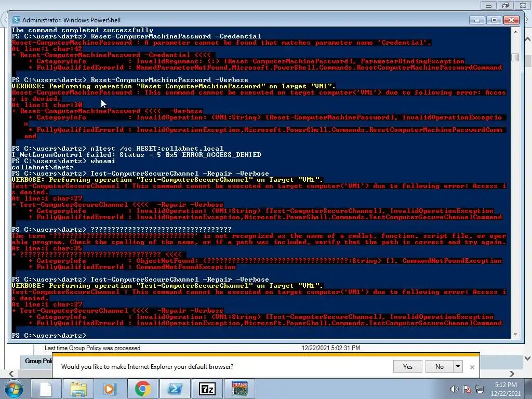
Task: Expand the dropdown arrow beside No
Action: pyautogui.click(x=458, y=366)
